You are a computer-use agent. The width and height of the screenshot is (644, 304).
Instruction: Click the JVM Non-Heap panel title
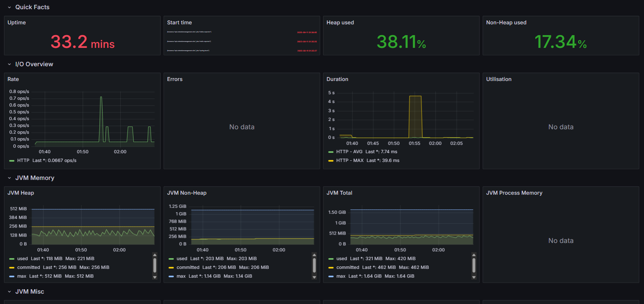[x=187, y=193]
